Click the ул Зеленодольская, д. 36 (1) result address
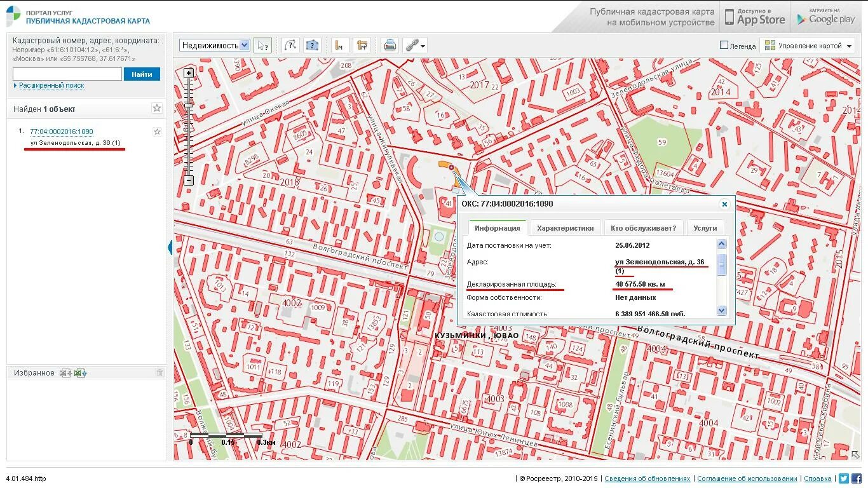The width and height of the screenshot is (868, 488). [x=75, y=143]
